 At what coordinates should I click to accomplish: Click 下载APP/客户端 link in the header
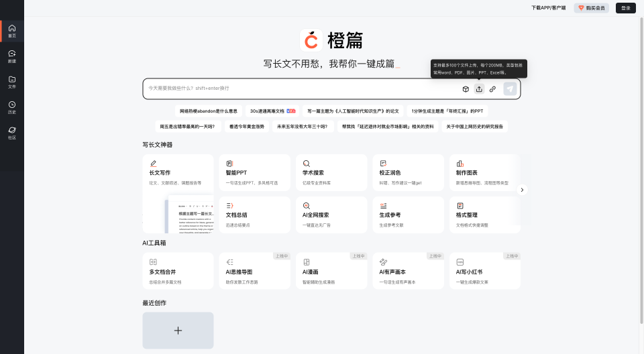point(548,8)
